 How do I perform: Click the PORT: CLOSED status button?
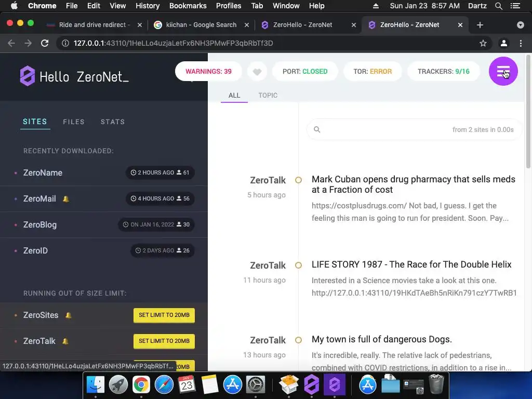(x=305, y=72)
